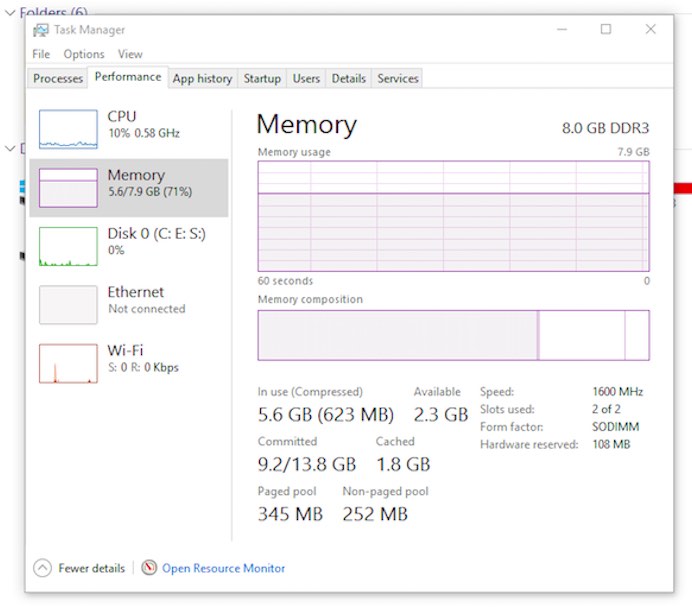Click the Form factor value SODIMM
692x607 pixels.
coord(616,427)
